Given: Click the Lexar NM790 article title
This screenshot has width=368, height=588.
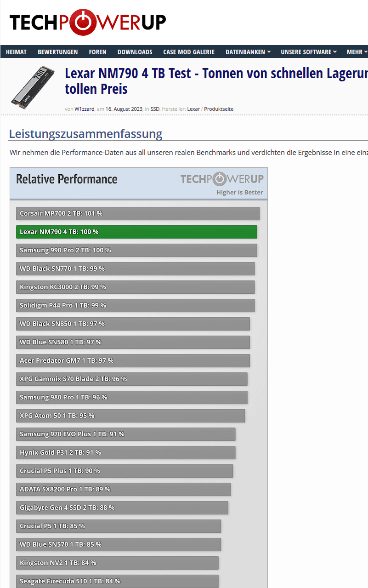Looking at the screenshot, I should point(216,80).
